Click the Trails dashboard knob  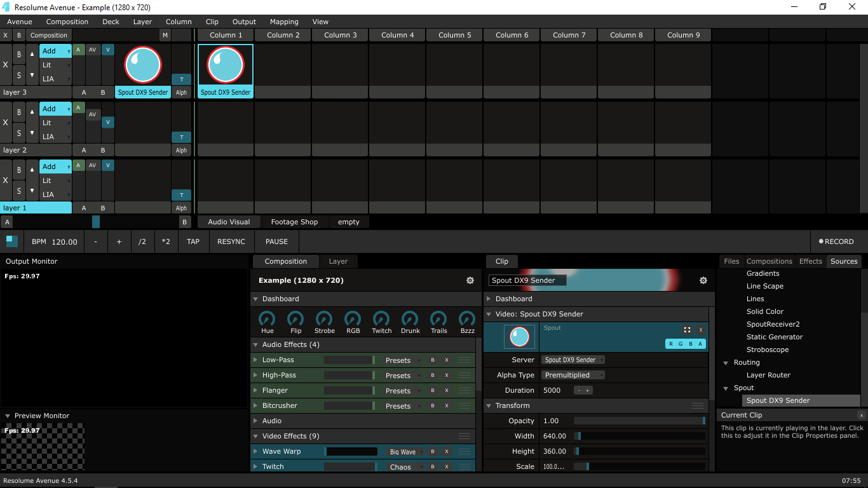coord(438,319)
